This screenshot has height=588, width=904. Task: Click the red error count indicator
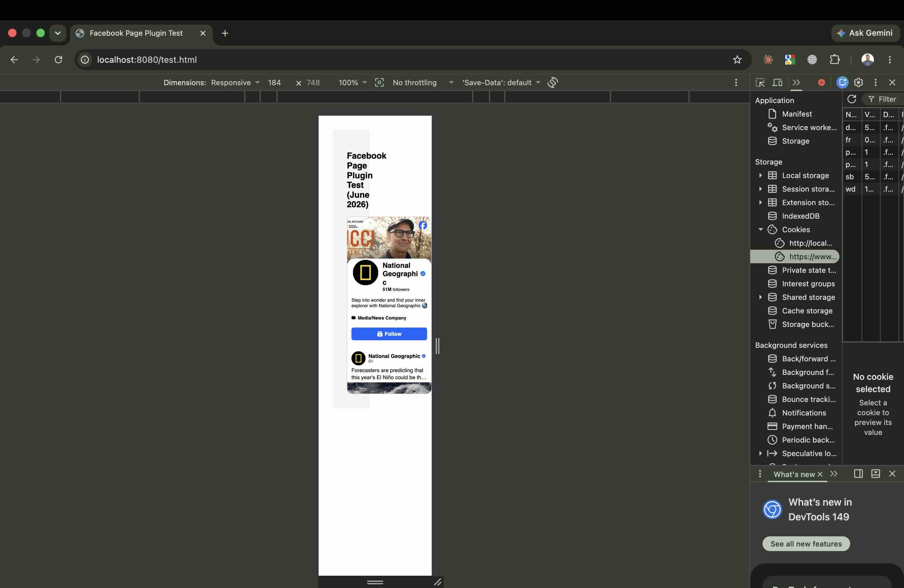coord(822,82)
